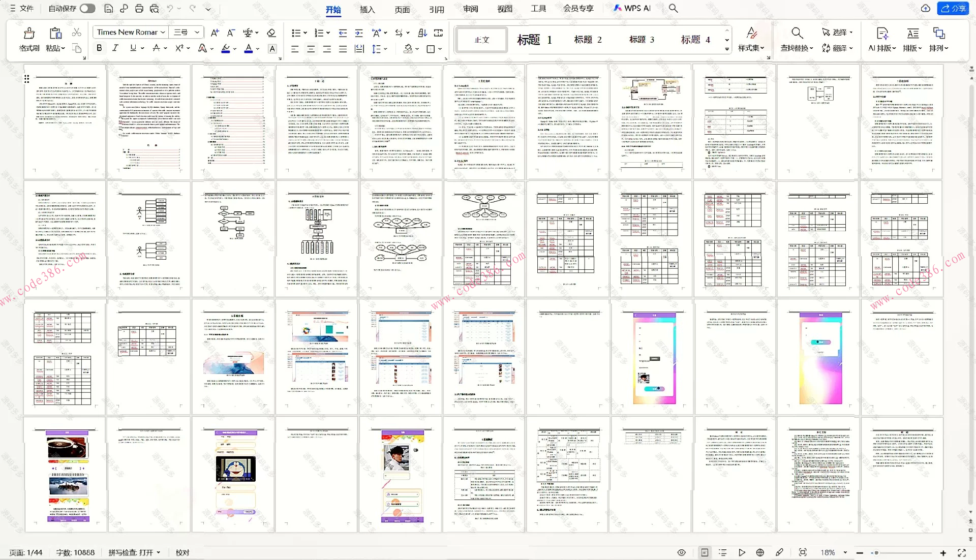Increase font size with A+ icon

[x=215, y=33]
